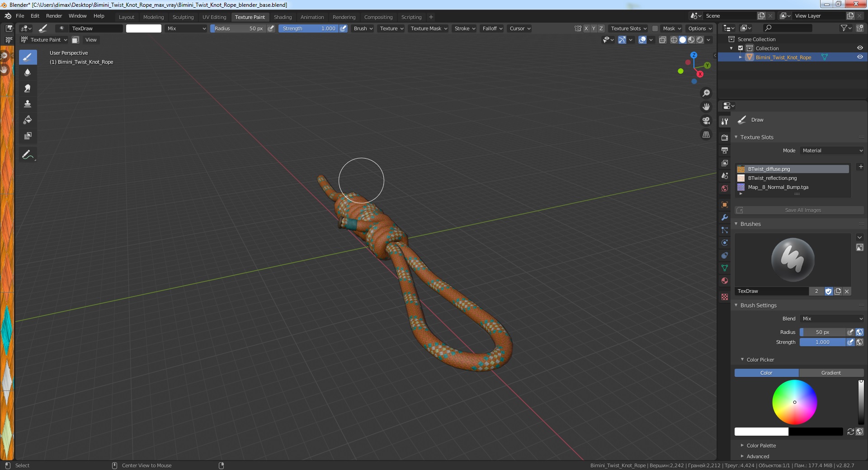Open Active Tool properties tab
This screenshot has width=868, height=470.
pos(725,121)
